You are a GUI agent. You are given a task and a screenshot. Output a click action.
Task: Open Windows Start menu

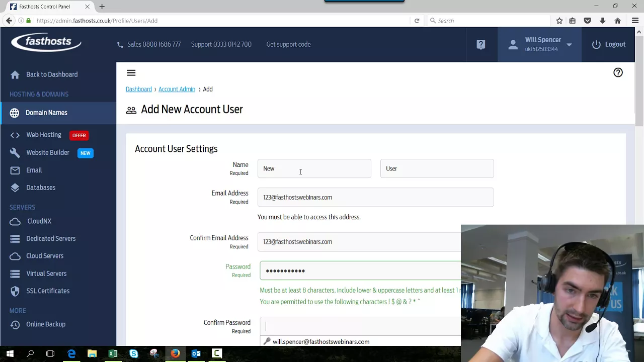point(10,354)
